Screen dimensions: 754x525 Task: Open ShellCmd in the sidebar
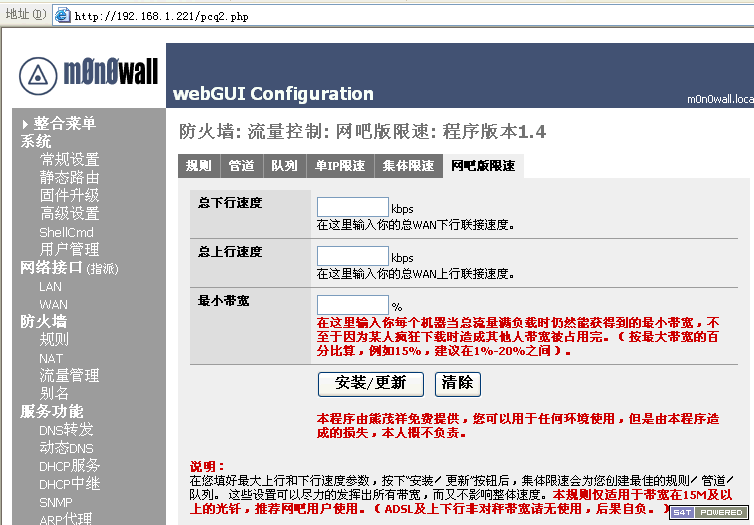[x=66, y=232]
